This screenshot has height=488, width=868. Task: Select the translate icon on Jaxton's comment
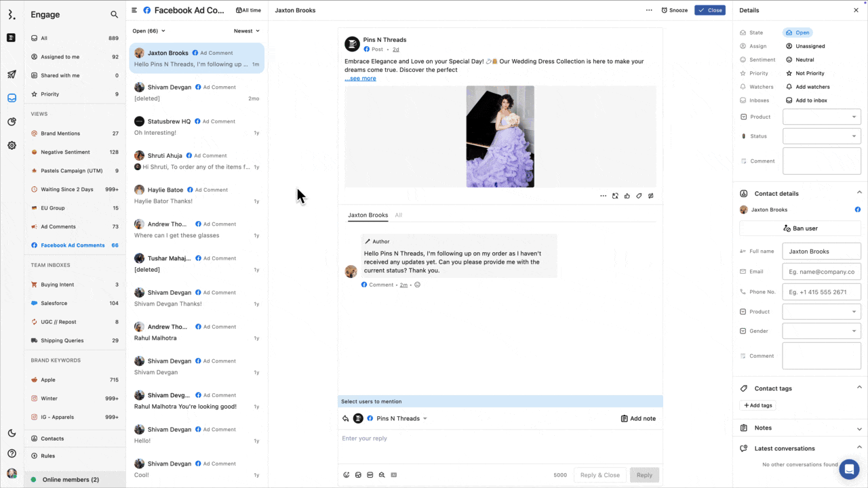pos(614,196)
